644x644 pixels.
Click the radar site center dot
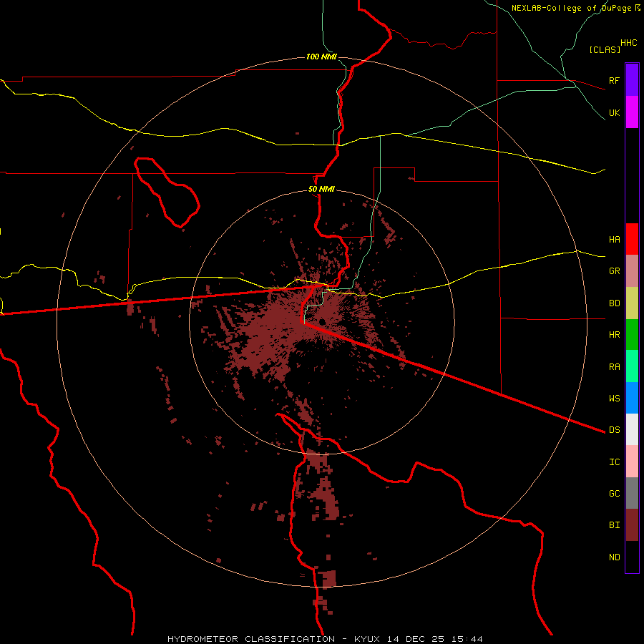323,321
